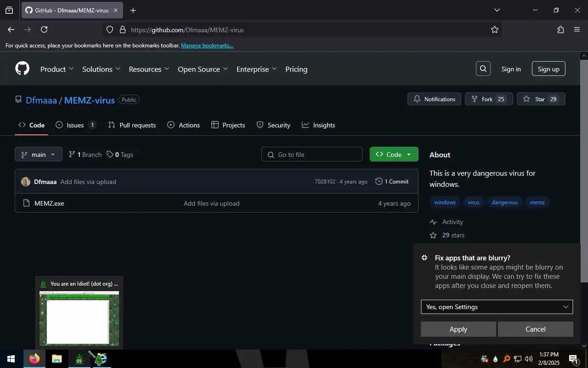The width and height of the screenshot is (588, 368).
Task: Reload the page in Firefox
Action: (x=44, y=29)
